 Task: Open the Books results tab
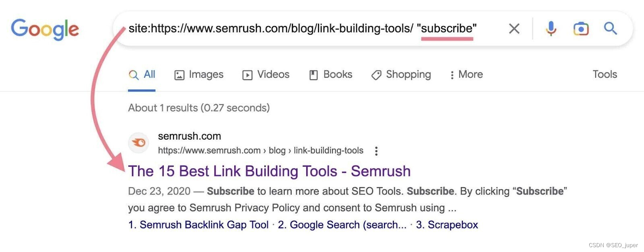coord(331,74)
